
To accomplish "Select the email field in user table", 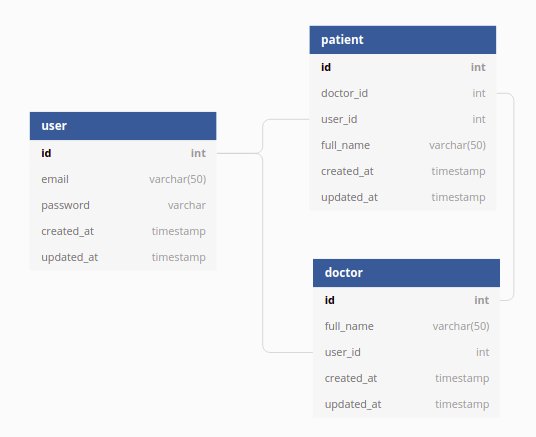I will (123, 179).
